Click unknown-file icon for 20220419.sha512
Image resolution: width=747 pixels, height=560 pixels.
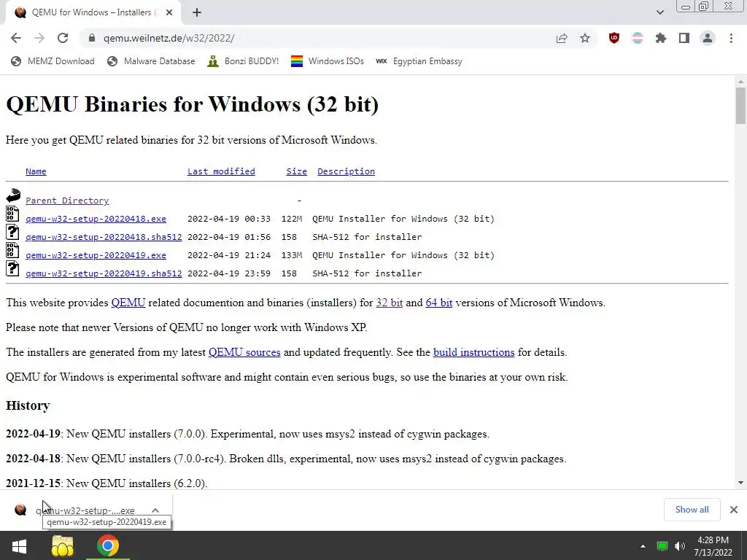pos(12,268)
